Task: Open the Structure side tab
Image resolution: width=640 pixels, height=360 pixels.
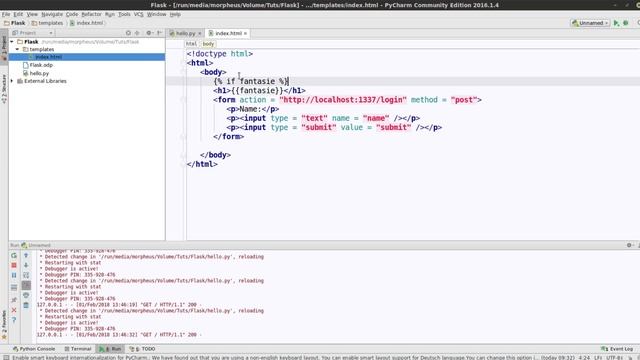Action: (x=4, y=89)
